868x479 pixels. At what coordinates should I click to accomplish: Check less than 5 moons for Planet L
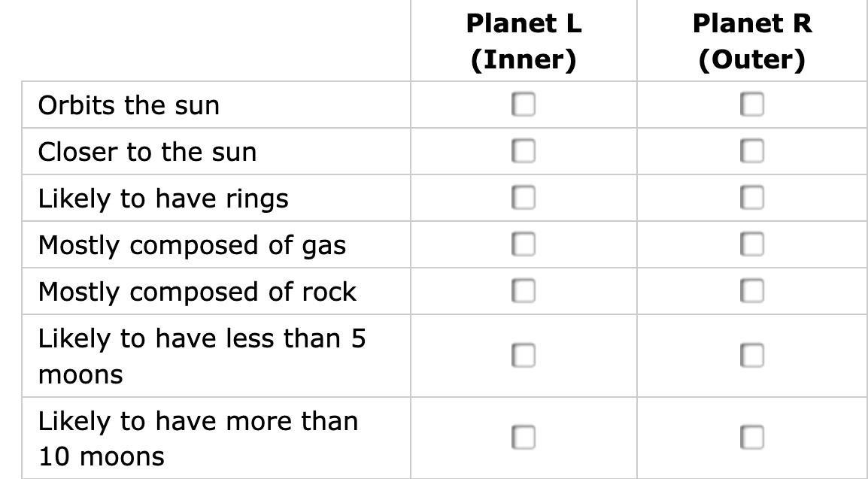coord(524,355)
